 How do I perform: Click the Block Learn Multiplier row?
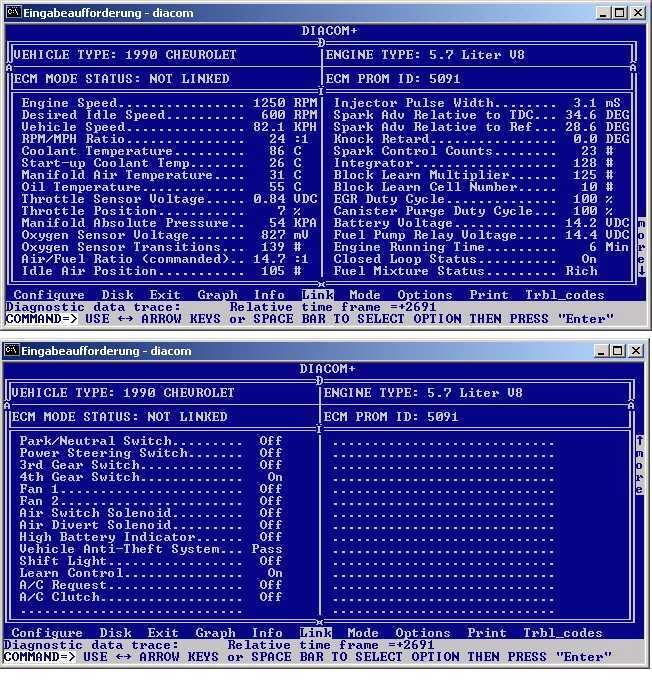(x=473, y=175)
